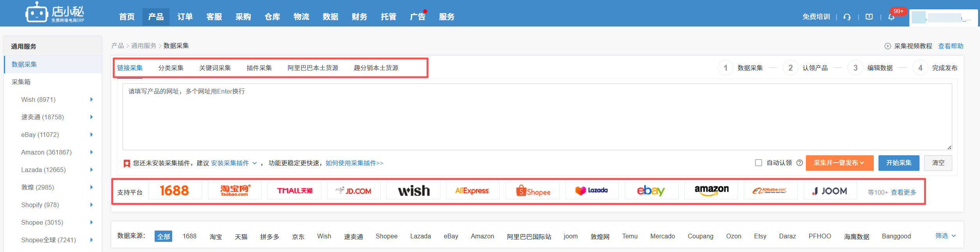980x252 pixels.
Task: Click the AliExpress platform logo
Action: click(473, 191)
